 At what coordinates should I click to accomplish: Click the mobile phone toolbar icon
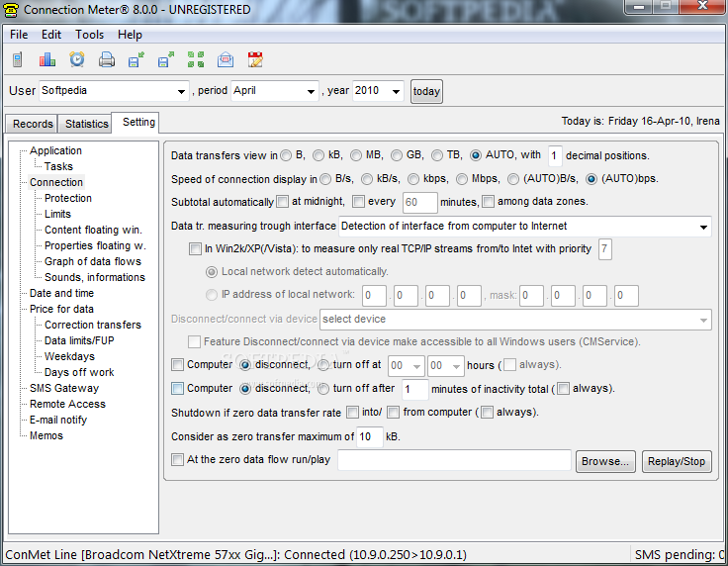point(18,59)
